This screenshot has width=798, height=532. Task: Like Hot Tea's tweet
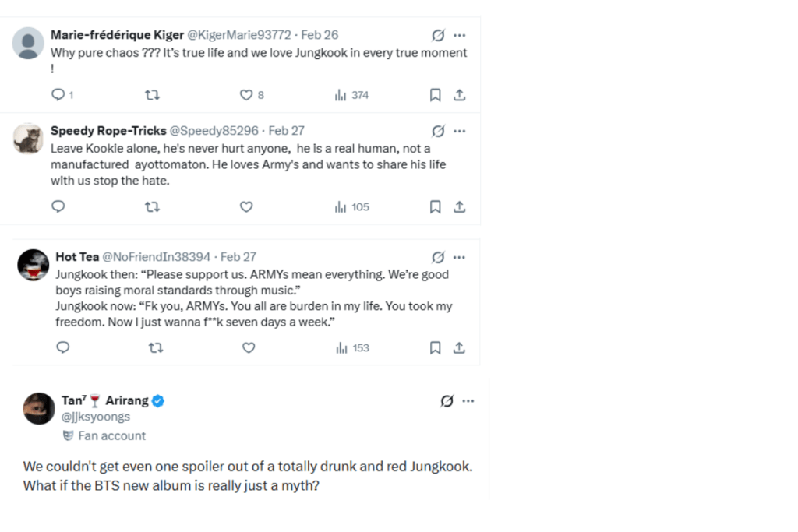click(248, 347)
